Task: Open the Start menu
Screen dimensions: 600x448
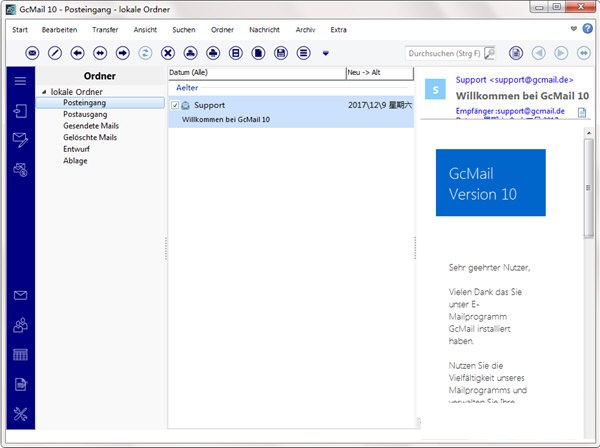Action: (20, 30)
